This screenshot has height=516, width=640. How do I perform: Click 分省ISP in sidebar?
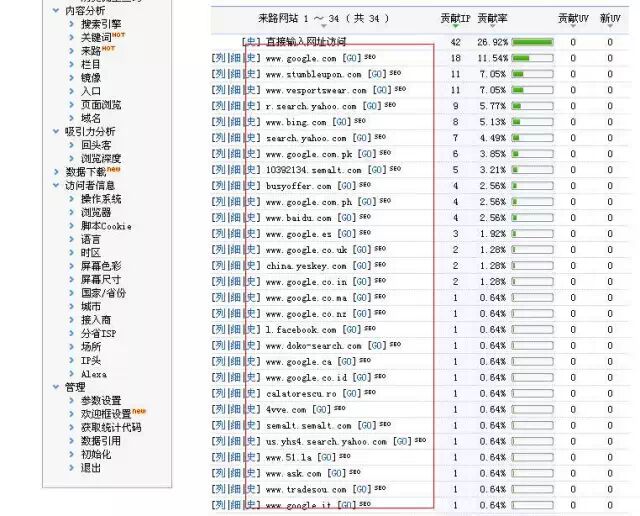98,334
